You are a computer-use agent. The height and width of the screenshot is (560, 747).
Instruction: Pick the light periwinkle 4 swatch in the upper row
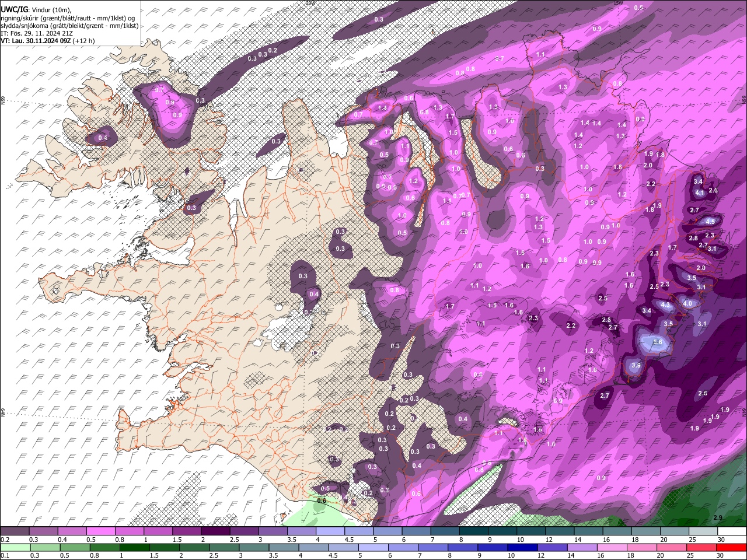pos(330,531)
